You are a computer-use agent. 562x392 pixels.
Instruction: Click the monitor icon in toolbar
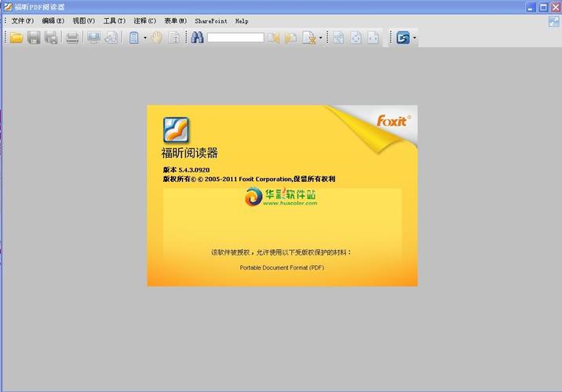(94, 38)
